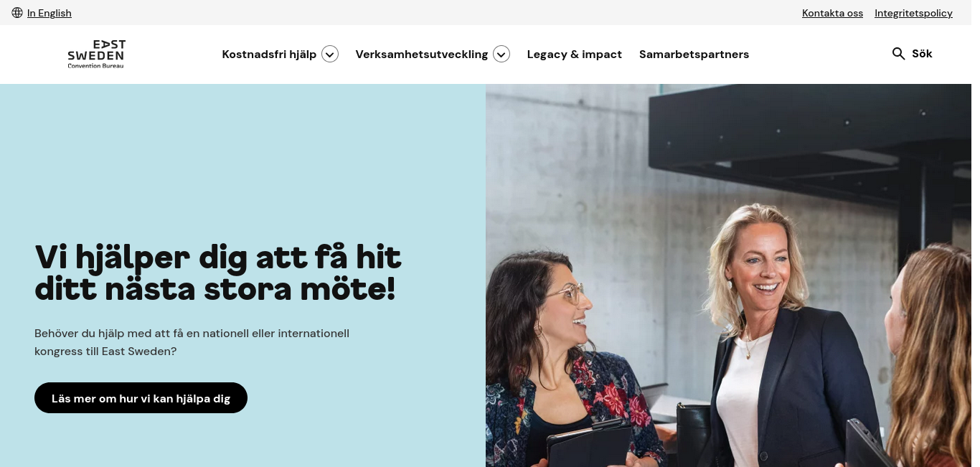Click the magnifying glass search icon
Screen dimensions: 980x467
point(898,54)
